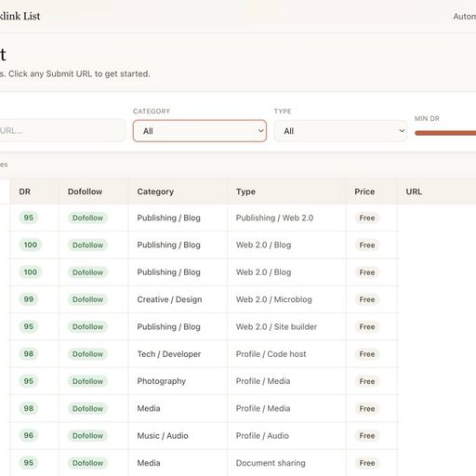Image resolution: width=476 pixels, height=476 pixels.
Task: Click the Free badge in Tech / Developer row
Action: (367, 354)
